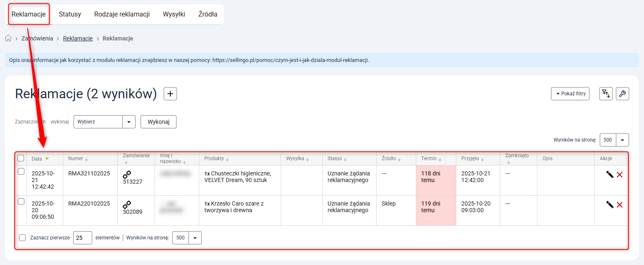Click the 'Zaznacz pierwsze' number input field
Viewport: 644px width, 265px height.
click(82, 238)
